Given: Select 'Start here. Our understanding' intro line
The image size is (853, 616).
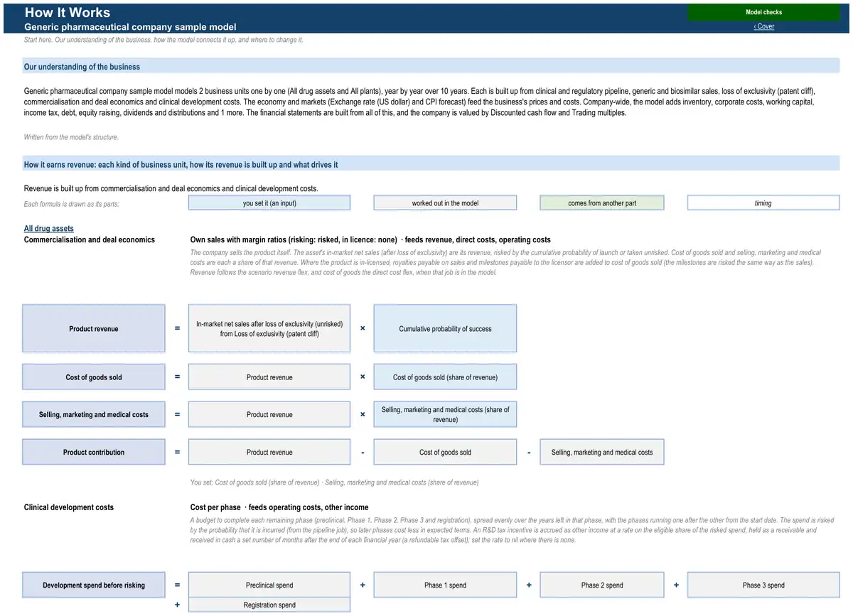Looking at the screenshot, I should [163, 40].
